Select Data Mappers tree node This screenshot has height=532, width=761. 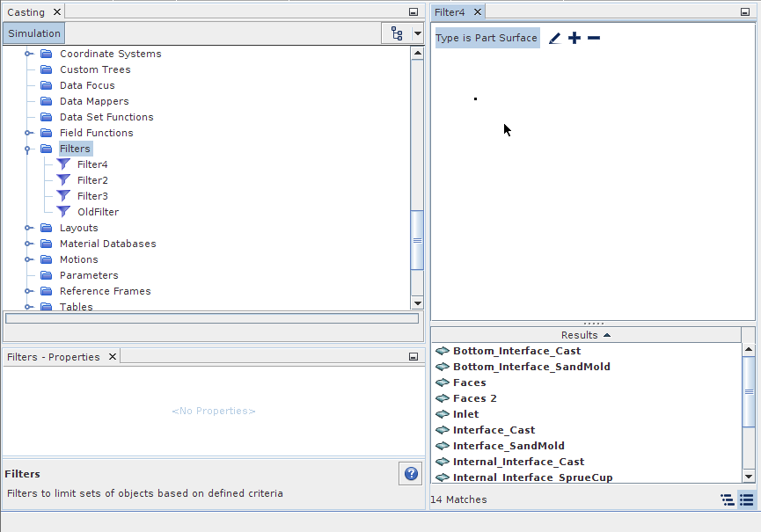pyautogui.click(x=94, y=101)
